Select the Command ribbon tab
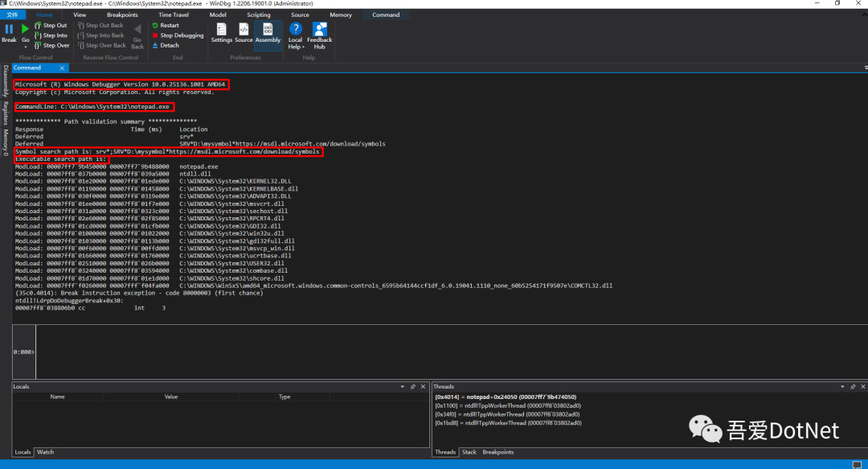The height and width of the screenshot is (469, 868). tap(386, 15)
